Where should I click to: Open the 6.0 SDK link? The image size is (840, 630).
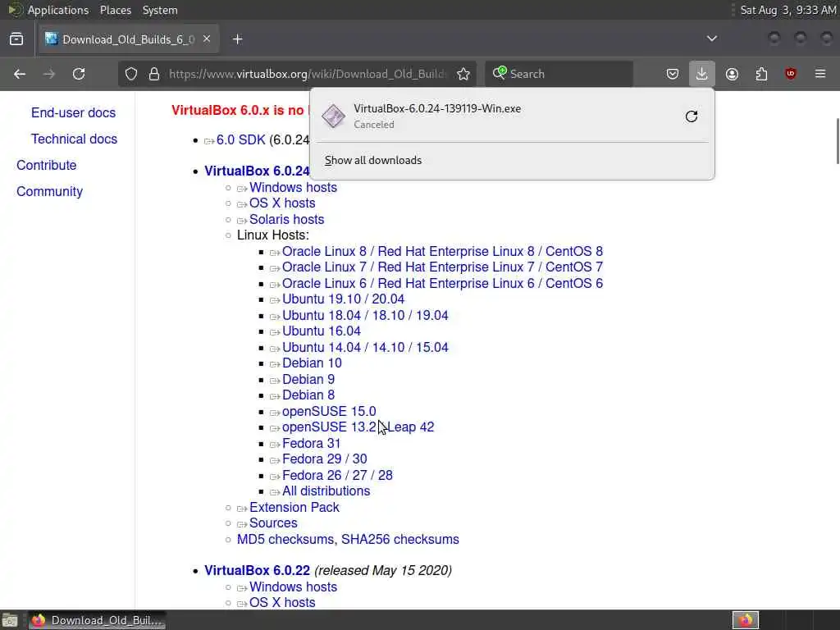pyautogui.click(x=240, y=139)
